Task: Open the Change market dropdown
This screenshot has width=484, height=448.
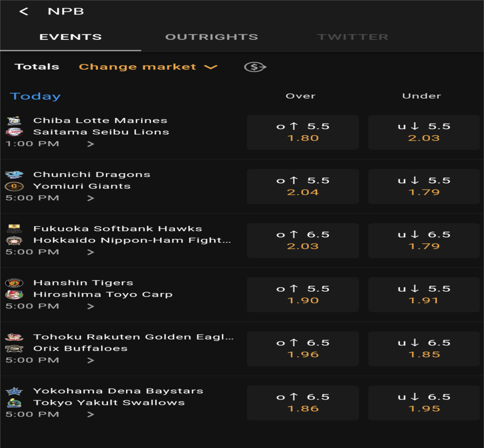Action: tap(148, 67)
